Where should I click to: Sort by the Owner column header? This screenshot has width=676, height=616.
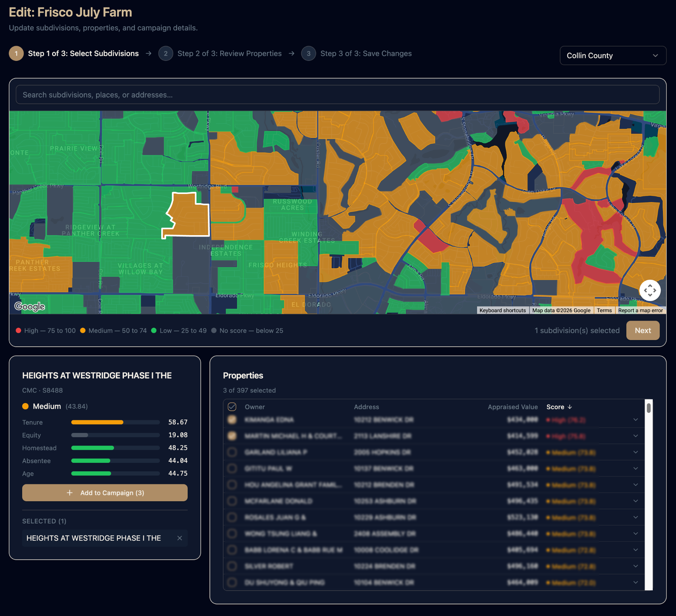coord(255,407)
